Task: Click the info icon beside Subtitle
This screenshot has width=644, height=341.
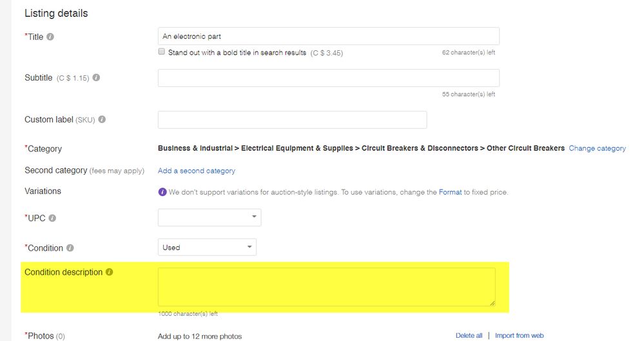Action: 96,77
